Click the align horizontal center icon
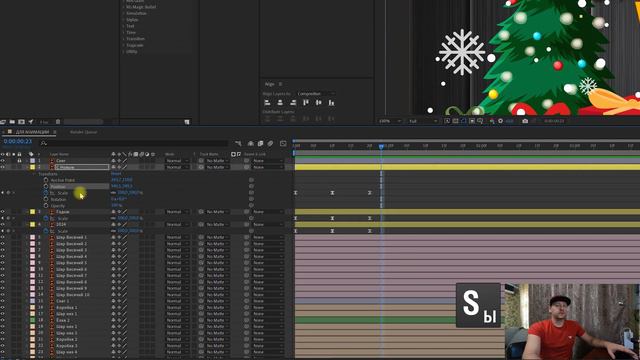 coord(280,102)
